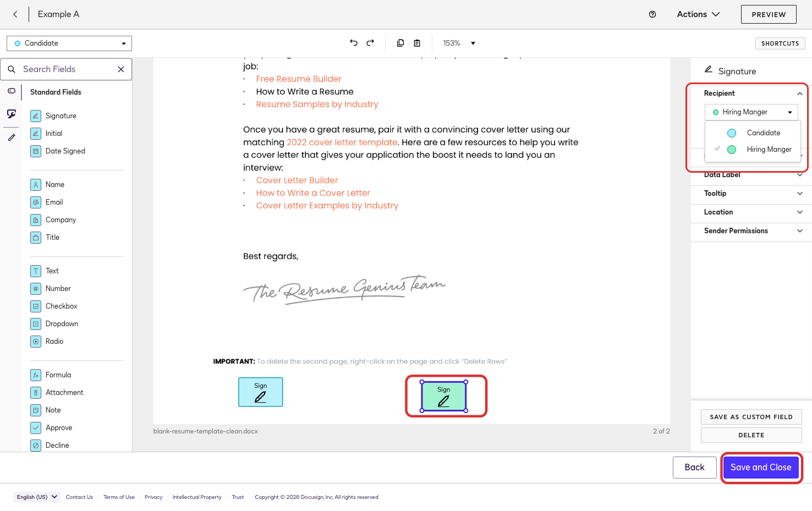812x511 pixels.
Task: Open the pencil edit sidebar icon
Action: (x=12, y=138)
